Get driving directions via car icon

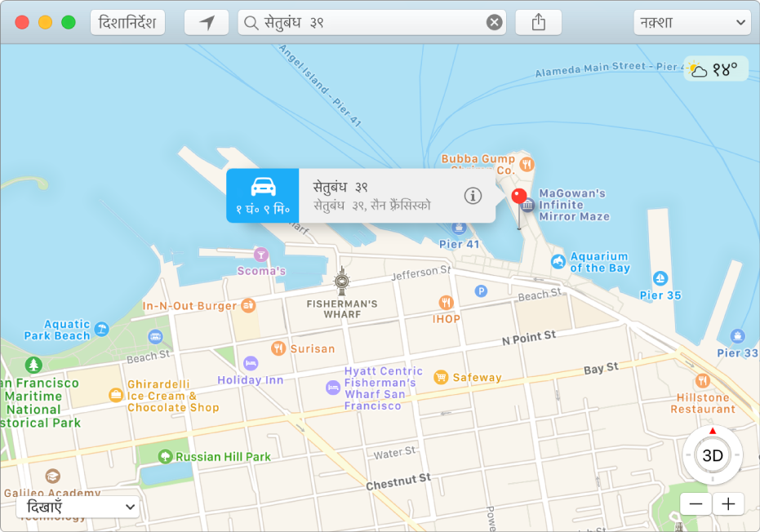click(263, 196)
